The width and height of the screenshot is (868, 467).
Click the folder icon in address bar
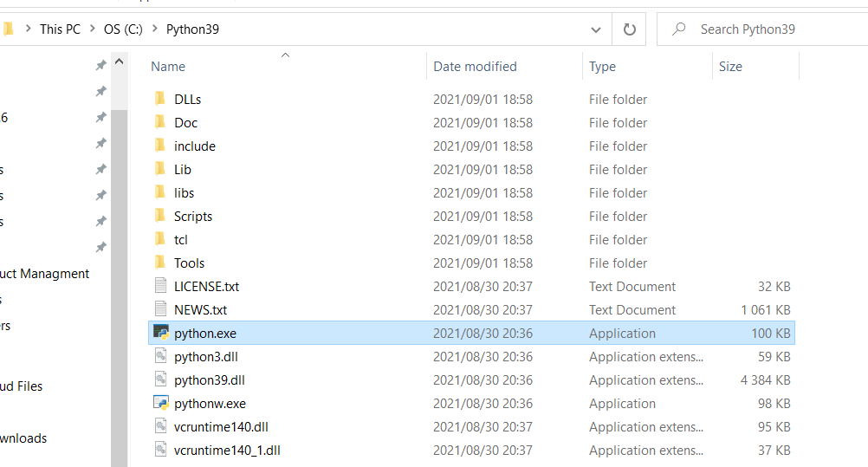click(9, 29)
